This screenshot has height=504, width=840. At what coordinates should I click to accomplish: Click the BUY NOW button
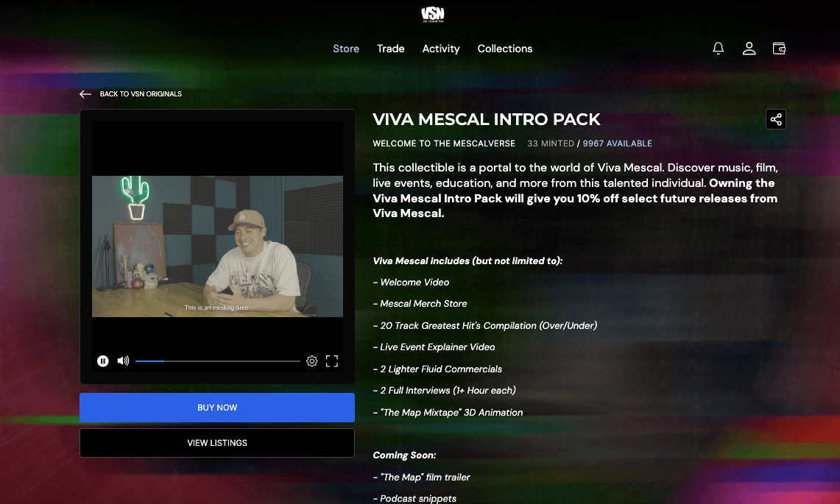217,408
